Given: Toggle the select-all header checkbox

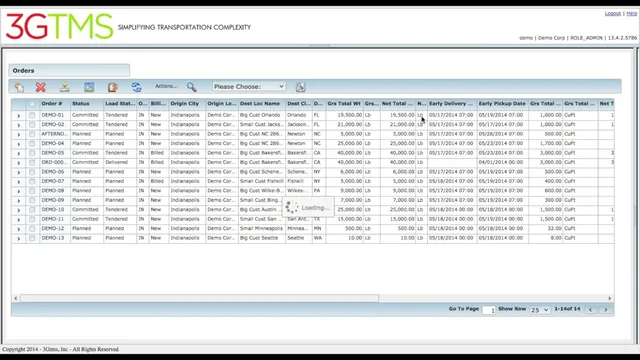Looking at the screenshot, I should point(32,104).
